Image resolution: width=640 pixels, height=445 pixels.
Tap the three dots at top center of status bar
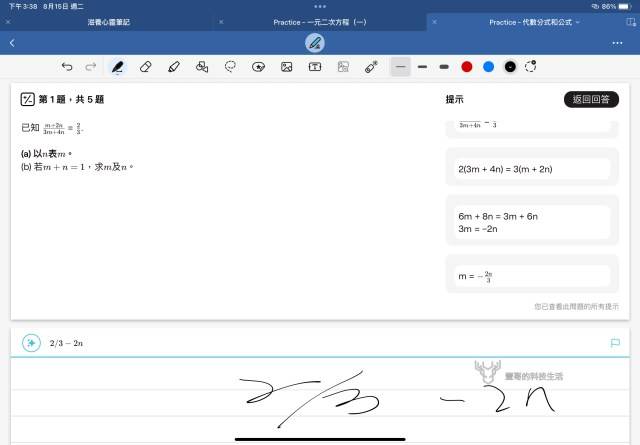(x=320, y=7)
